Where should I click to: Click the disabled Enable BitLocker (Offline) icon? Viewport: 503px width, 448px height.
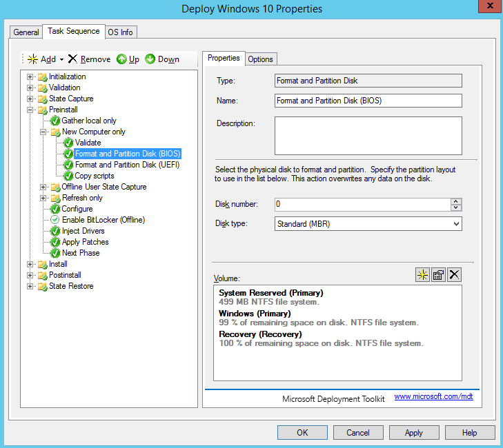(55, 220)
